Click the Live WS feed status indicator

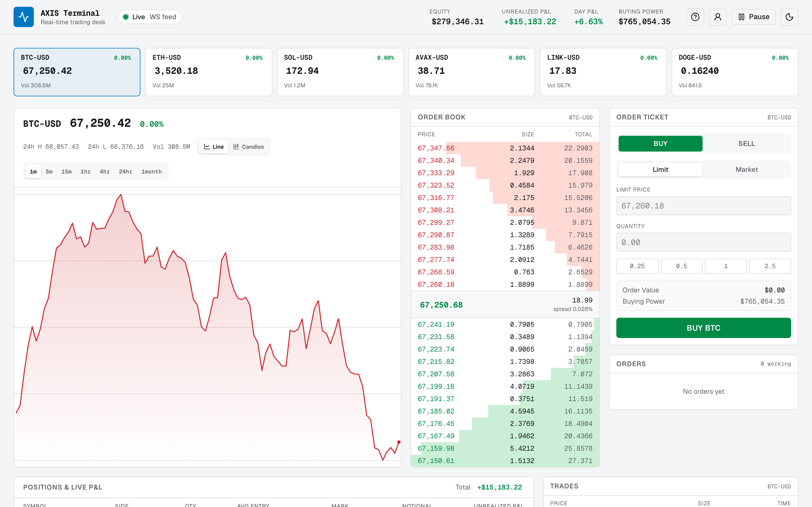150,17
